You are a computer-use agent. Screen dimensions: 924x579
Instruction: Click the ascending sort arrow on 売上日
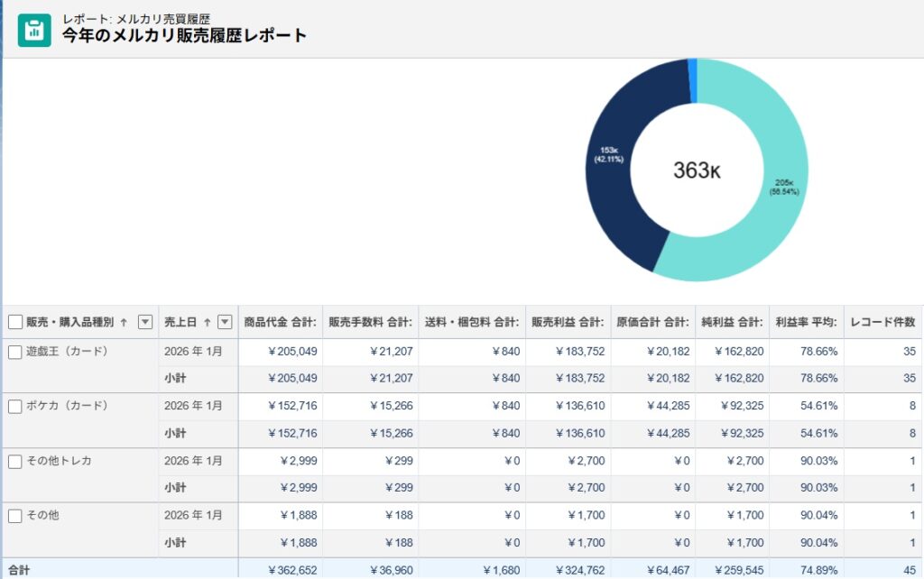tap(206, 322)
